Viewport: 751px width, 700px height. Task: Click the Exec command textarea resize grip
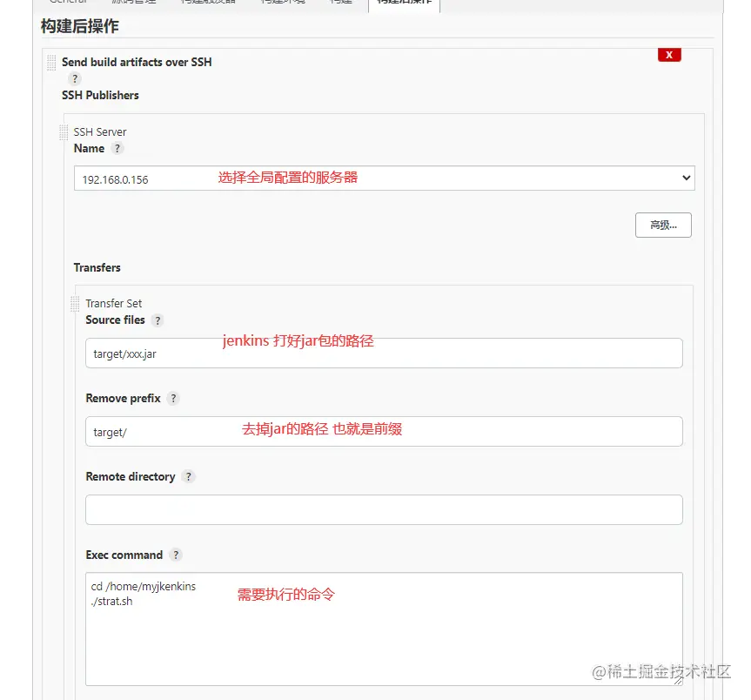tap(678, 680)
